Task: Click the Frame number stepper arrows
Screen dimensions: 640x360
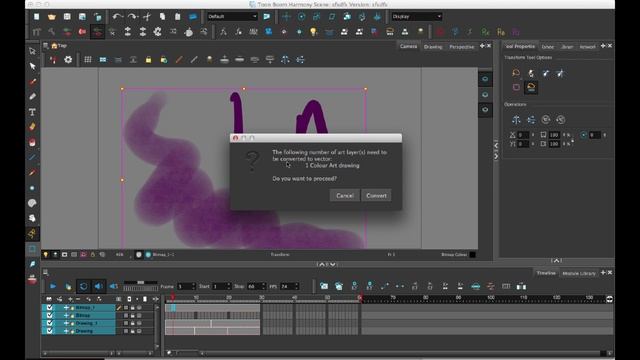Action: [193, 286]
